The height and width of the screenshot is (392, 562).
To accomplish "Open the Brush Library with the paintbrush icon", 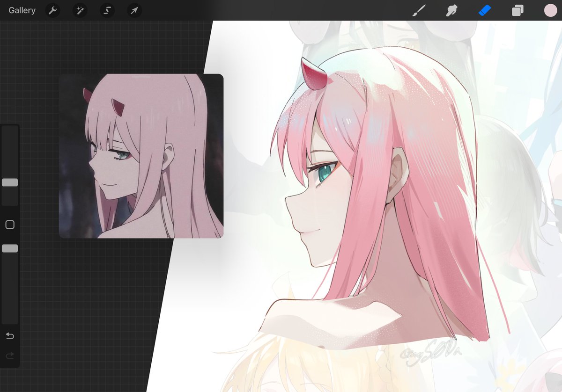I will [x=418, y=10].
